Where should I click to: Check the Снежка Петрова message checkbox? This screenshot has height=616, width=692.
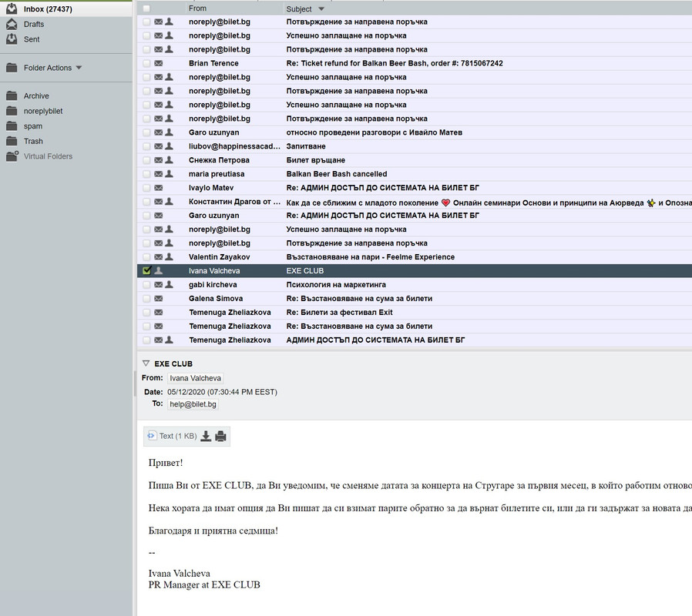coord(146,160)
